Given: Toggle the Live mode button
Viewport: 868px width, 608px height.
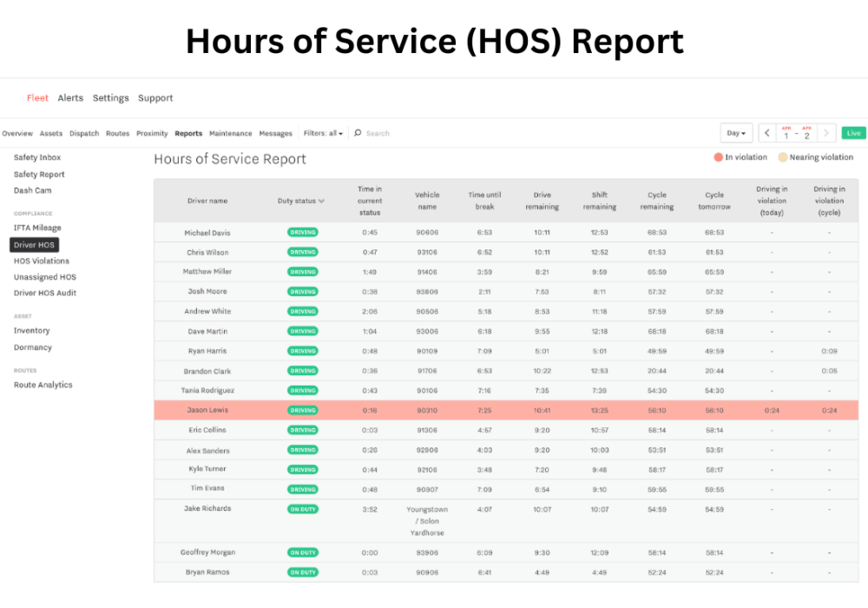Looking at the screenshot, I should [853, 133].
